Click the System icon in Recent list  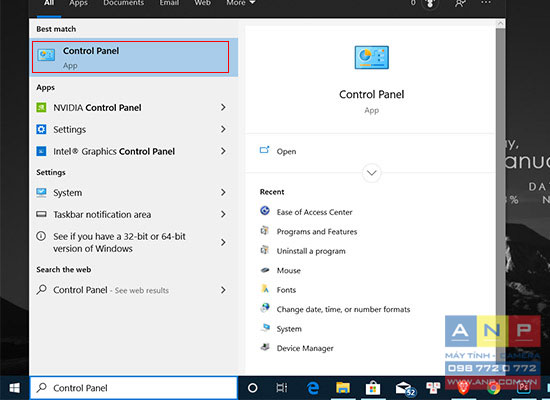tap(266, 327)
